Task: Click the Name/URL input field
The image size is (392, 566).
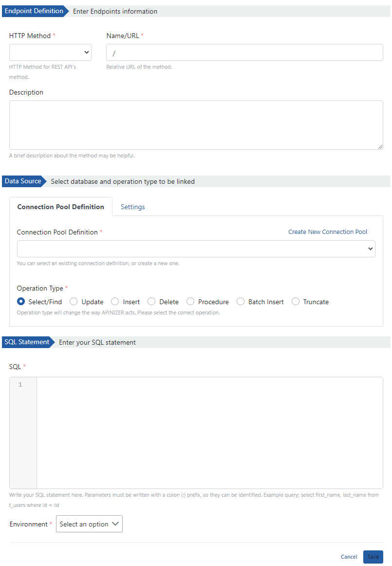Action: pyautogui.click(x=244, y=53)
